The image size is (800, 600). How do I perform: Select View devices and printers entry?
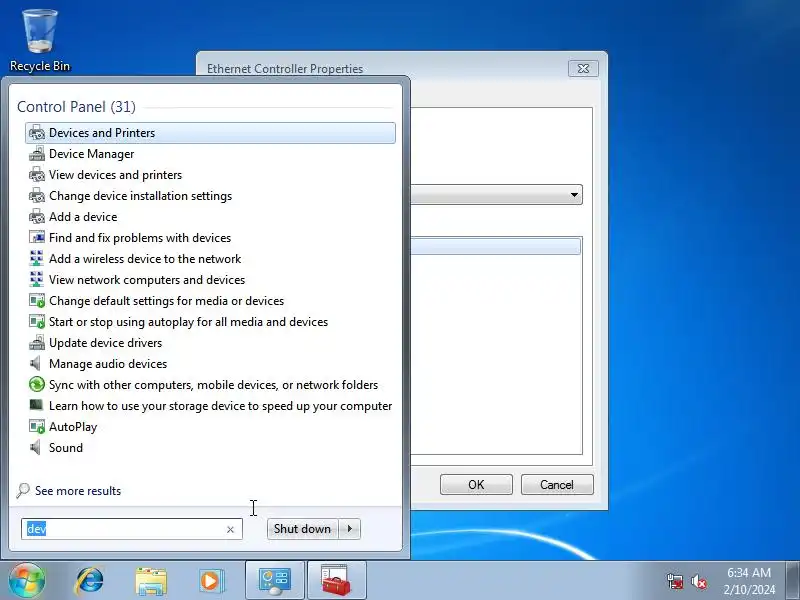[115, 174]
